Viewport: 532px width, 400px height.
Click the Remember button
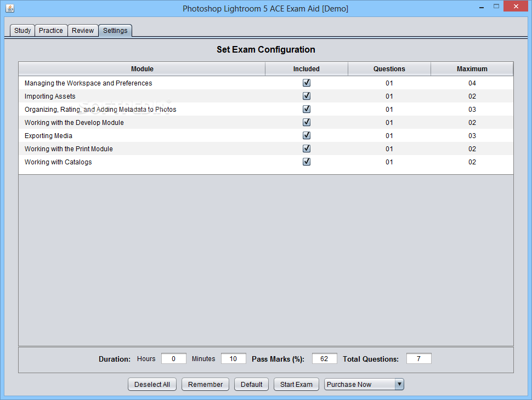pos(205,385)
